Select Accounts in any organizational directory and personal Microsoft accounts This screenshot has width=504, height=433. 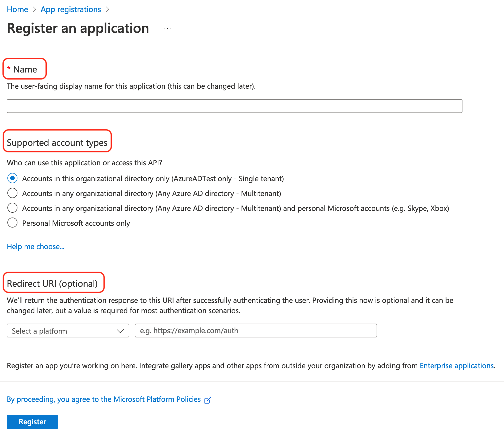point(12,208)
